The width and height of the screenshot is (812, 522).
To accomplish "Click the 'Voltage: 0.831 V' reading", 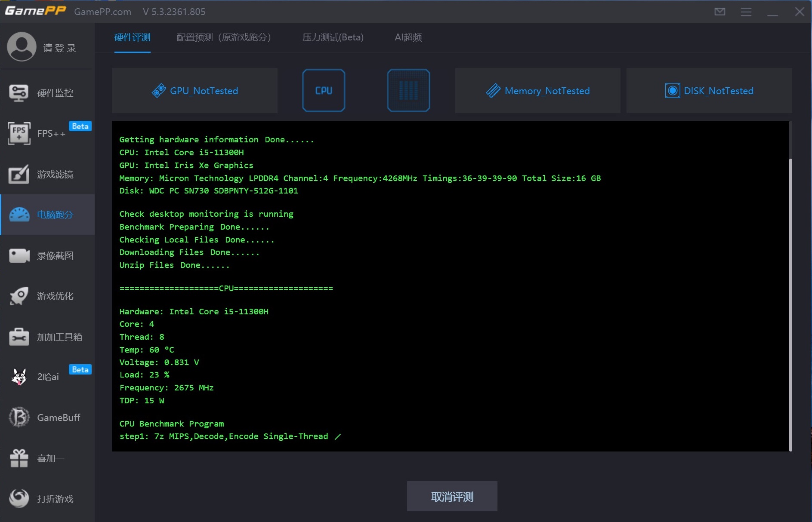I will point(159,362).
